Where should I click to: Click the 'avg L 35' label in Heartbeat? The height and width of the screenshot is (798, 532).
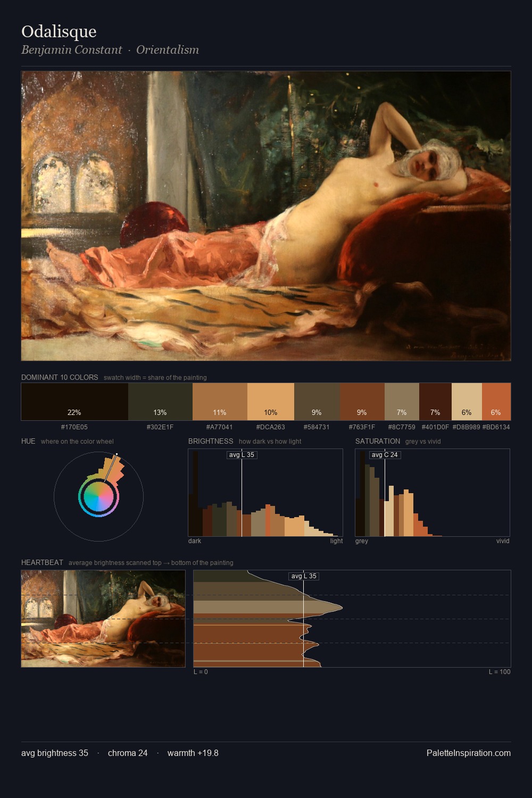[304, 576]
